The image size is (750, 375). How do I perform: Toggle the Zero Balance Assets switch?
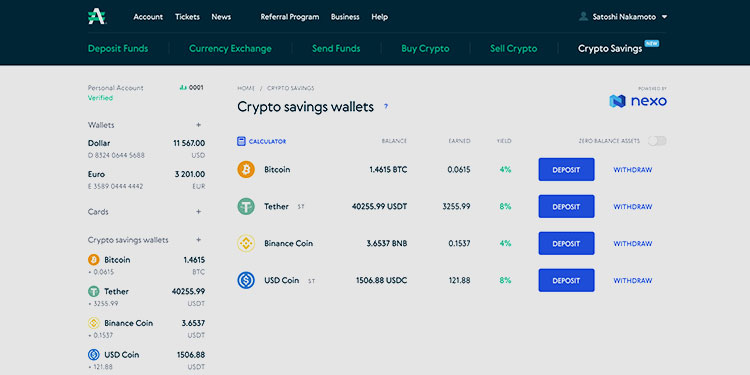pyautogui.click(x=657, y=141)
